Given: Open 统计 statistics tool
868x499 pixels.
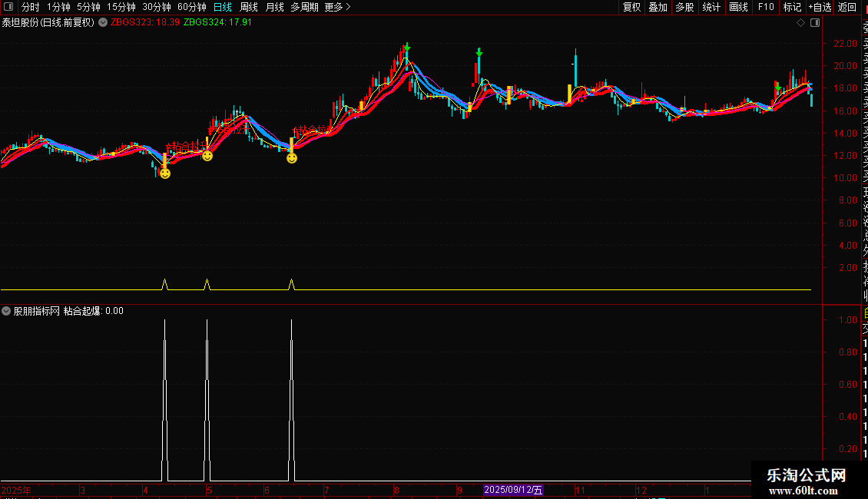Looking at the screenshot, I should point(711,7).
